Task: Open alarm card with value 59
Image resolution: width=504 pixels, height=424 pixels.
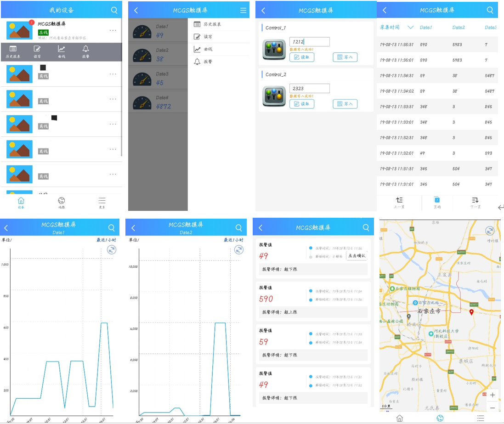Action: point(313,344)
